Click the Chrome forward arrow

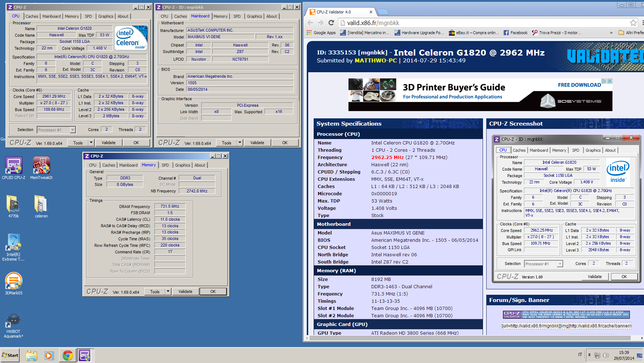321,23
